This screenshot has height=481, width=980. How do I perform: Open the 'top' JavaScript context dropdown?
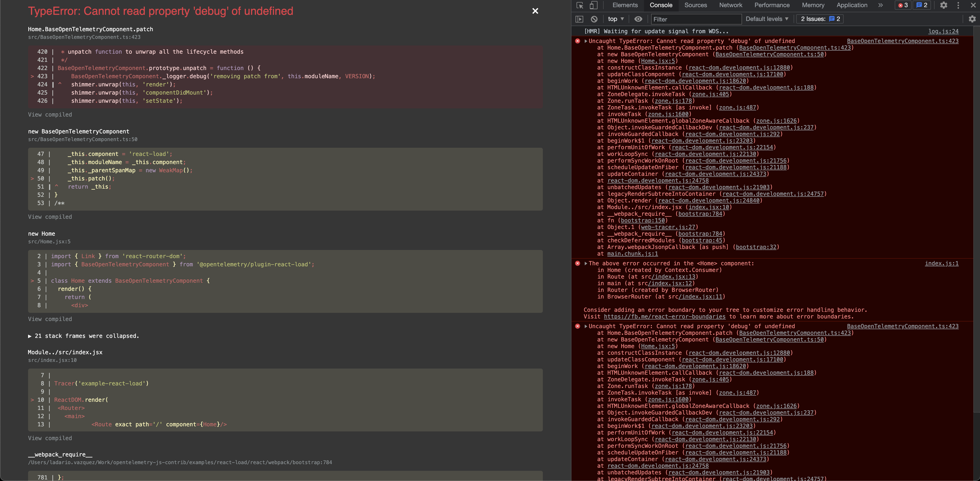(616, 19)
